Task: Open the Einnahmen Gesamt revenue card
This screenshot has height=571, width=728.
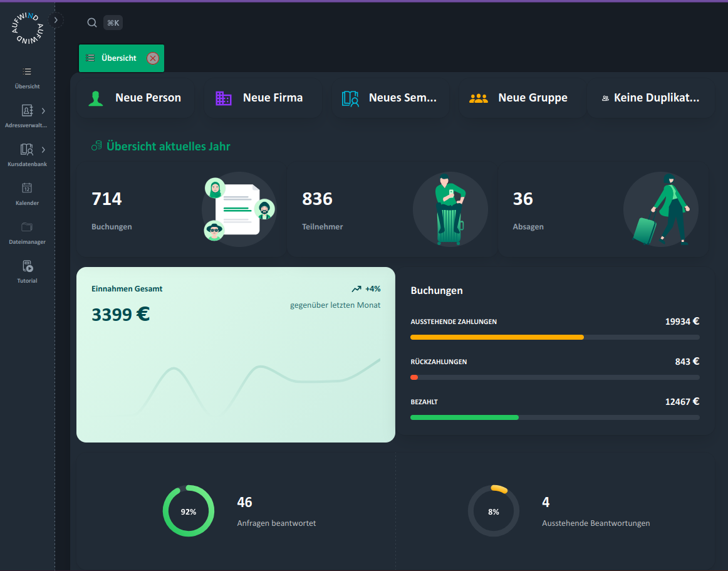Action: pyautogui.click(x=236, y=355)
